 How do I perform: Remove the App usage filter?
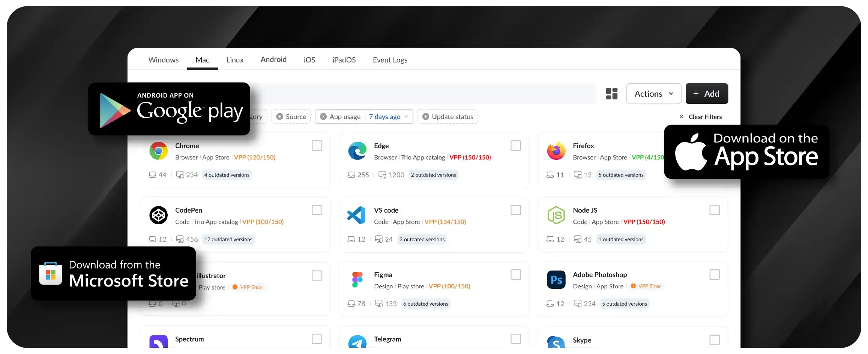click(x=323, y=117)
